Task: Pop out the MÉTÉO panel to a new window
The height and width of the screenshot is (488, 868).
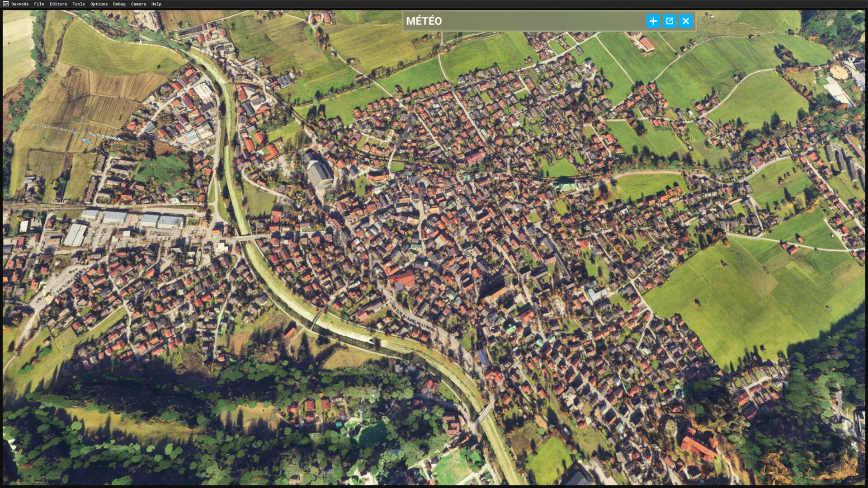Action: tap(670, 21)
